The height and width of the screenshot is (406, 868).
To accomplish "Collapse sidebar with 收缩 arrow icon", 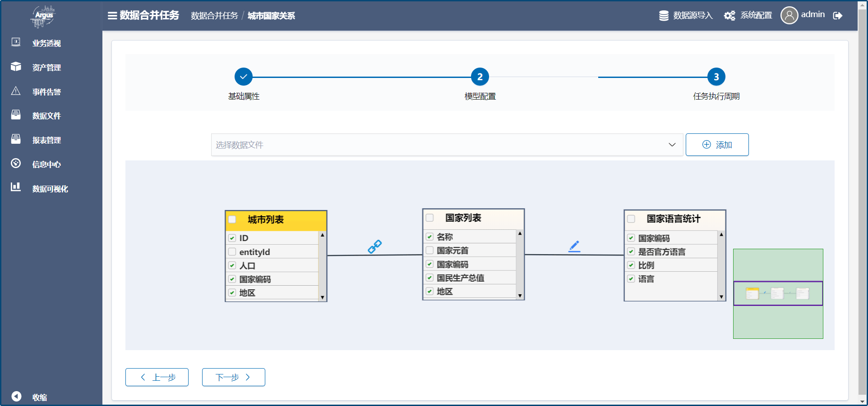I will (x=17, y=396).
